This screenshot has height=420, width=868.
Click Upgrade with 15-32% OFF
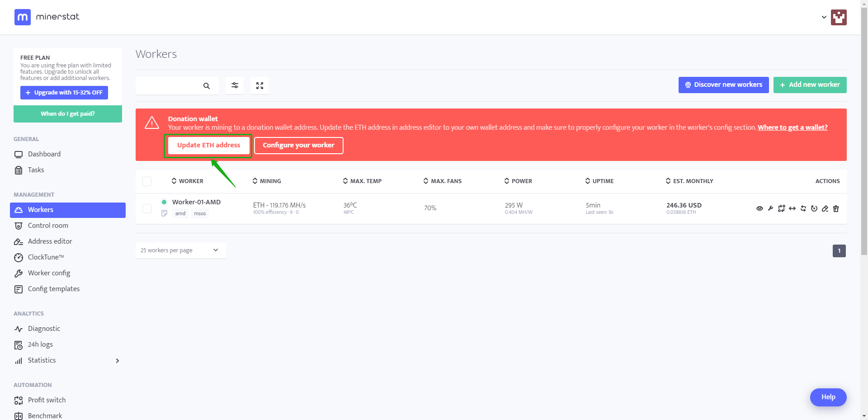click(x=64, y=93)
